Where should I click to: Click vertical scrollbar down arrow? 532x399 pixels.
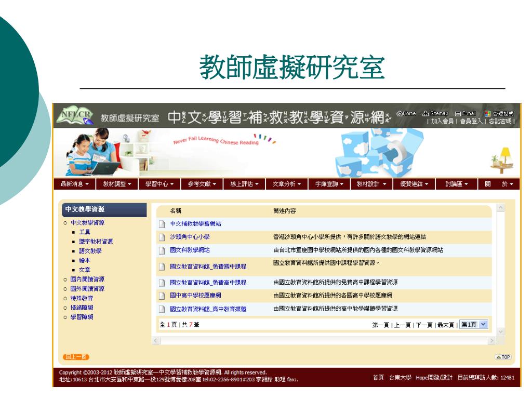[501, 331]
